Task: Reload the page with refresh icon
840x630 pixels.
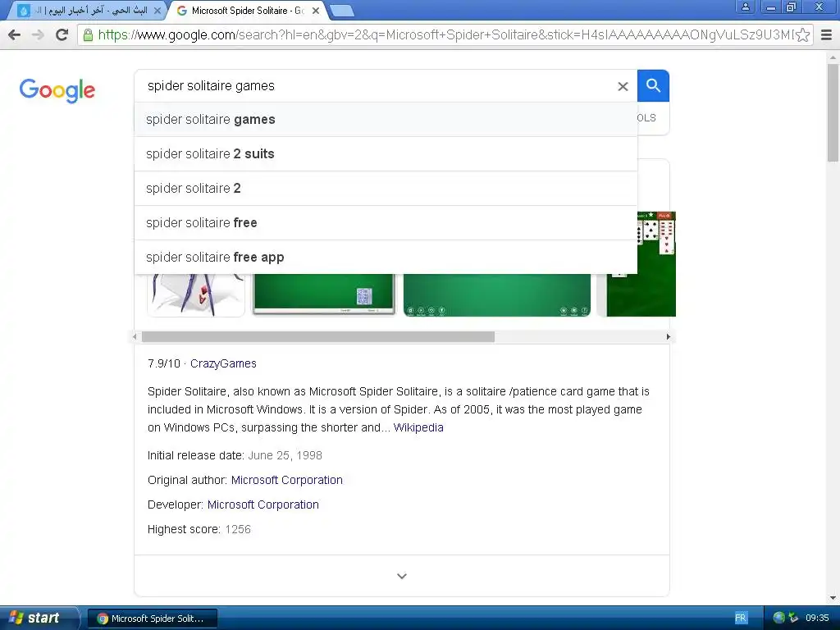Action: coord(62,34)
